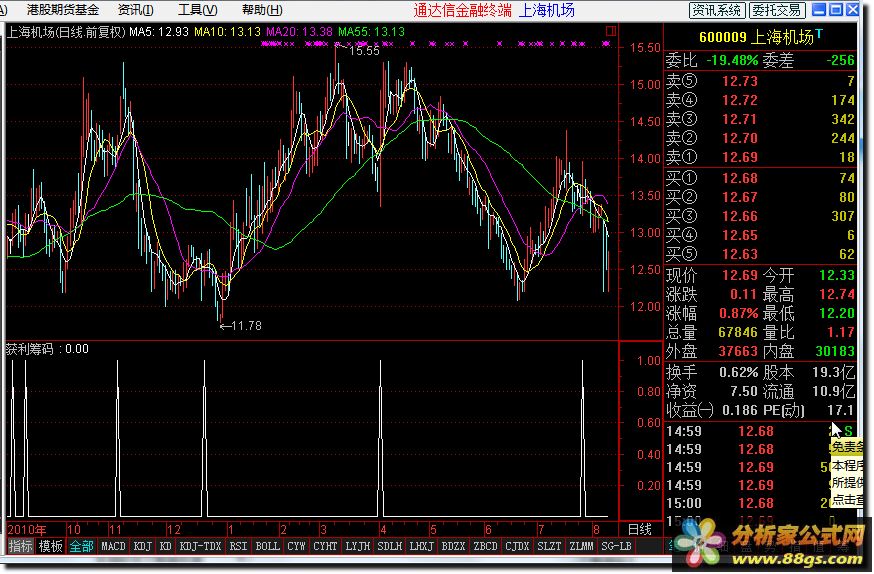Screen dimensions: 874x574
Task: Select the RSI indicator tab
Action: pos(239,546)
